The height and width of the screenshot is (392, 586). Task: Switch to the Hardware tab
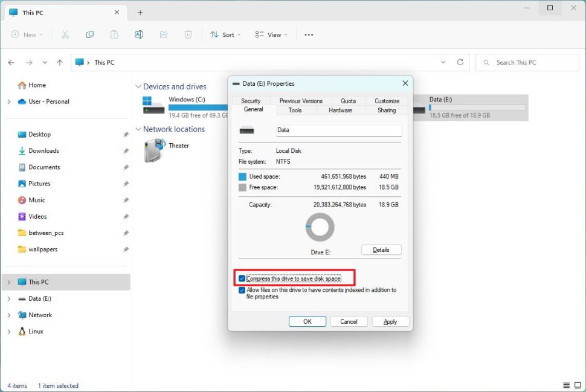[x=340, y=110]
